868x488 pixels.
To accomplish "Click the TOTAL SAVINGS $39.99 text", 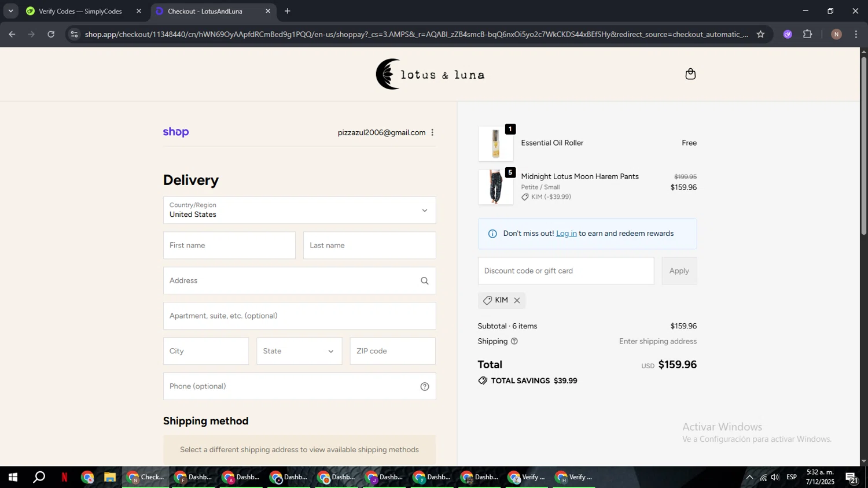I will (534, 381).
